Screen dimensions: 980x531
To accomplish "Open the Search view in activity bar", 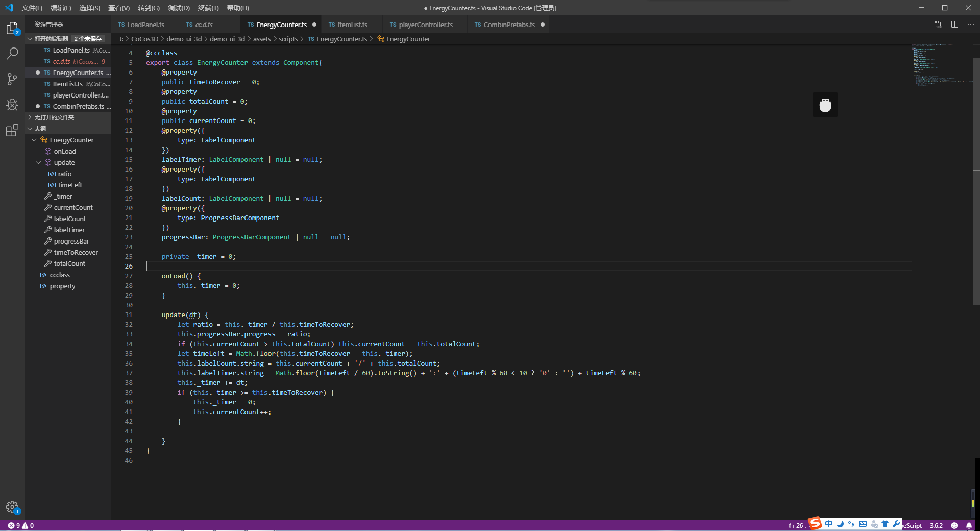I will pos(12,53).
